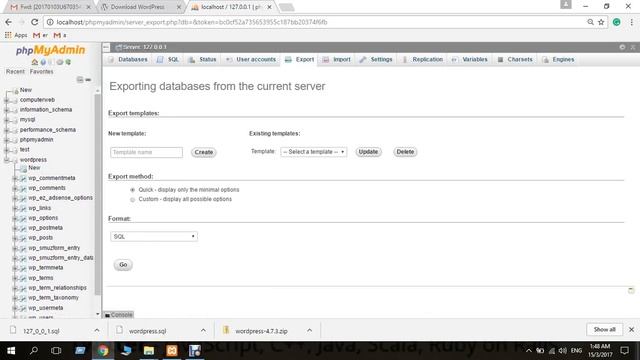
Task: Open page settings gear icon
Action: coord(622,47)
